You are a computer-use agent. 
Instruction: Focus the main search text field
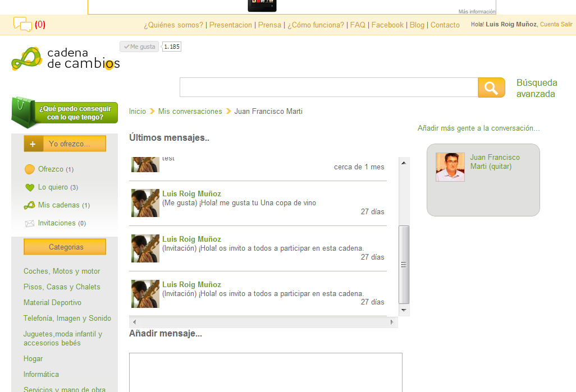(328, 87)
